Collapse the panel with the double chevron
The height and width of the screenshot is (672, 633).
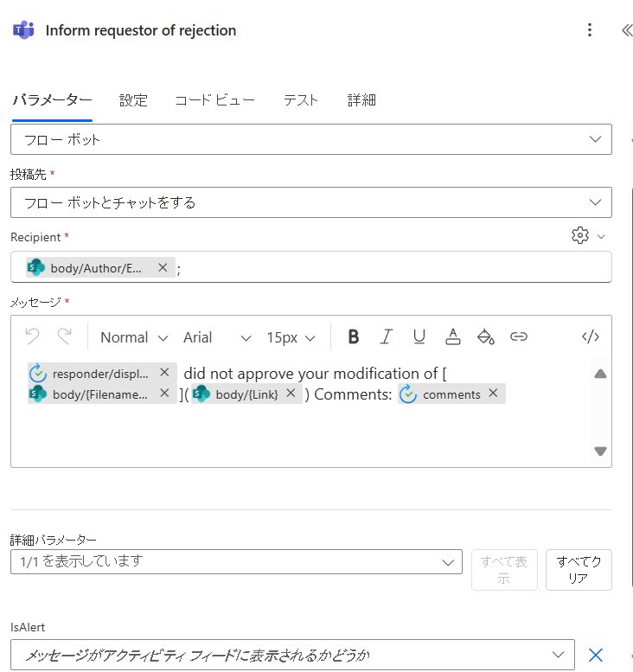(627, 30)
